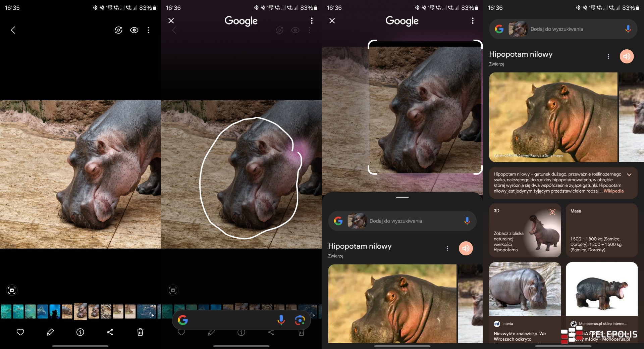Toggle the eye visibility icon in gallery
Screen dimensions: 644x349
click(x=134, y=30)
